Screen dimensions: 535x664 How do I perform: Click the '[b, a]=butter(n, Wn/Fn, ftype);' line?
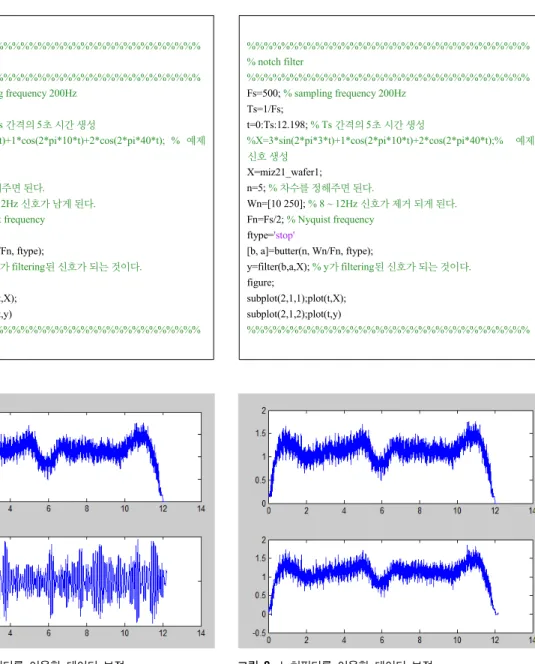[310, 251]
